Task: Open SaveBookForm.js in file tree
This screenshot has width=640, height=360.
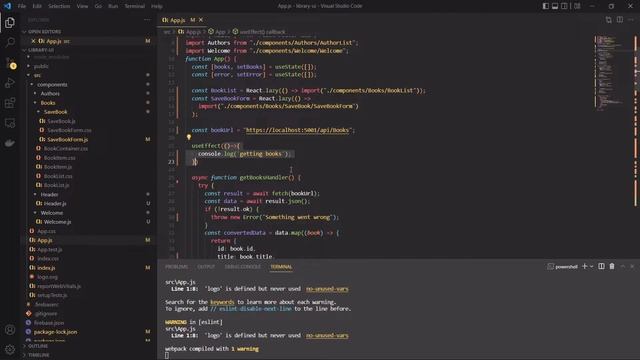Action: click(67, 140)
